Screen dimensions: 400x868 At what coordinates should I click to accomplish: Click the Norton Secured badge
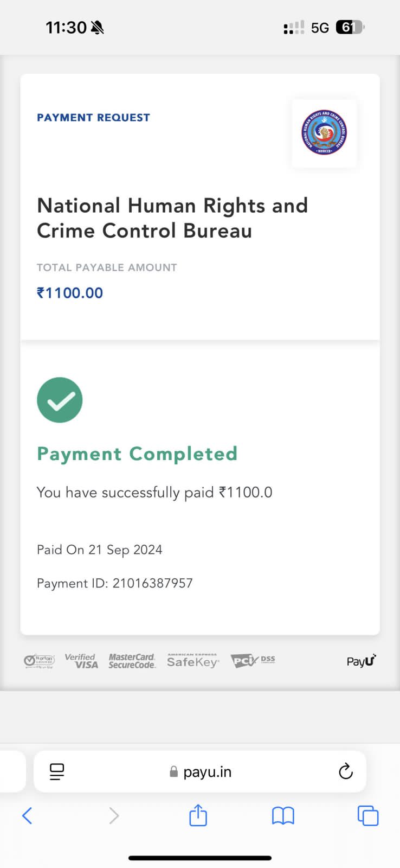(40, 661)
